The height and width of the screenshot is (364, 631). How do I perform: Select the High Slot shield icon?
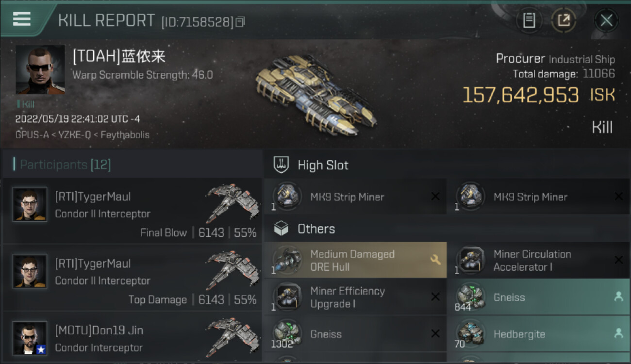click(x=282, y=165)
